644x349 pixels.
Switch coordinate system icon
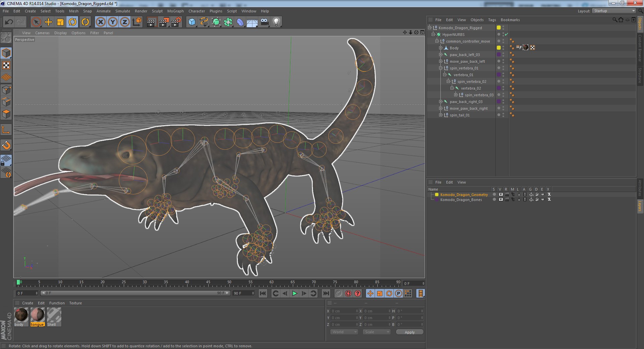pos(137,22)
